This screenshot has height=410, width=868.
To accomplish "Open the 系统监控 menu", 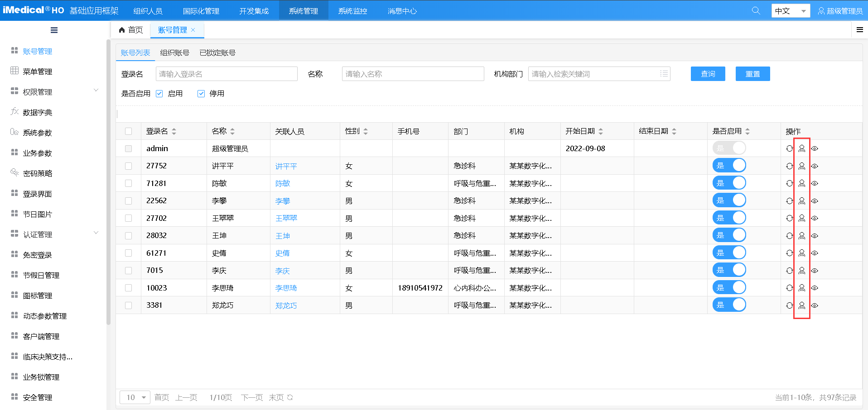I will click(352, 10).
